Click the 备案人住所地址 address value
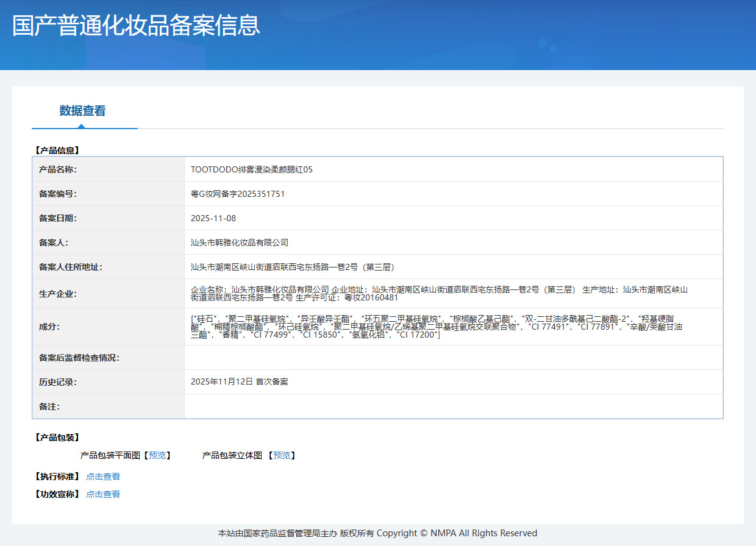This screenshot has height=546, width=756. click(294, 267)
